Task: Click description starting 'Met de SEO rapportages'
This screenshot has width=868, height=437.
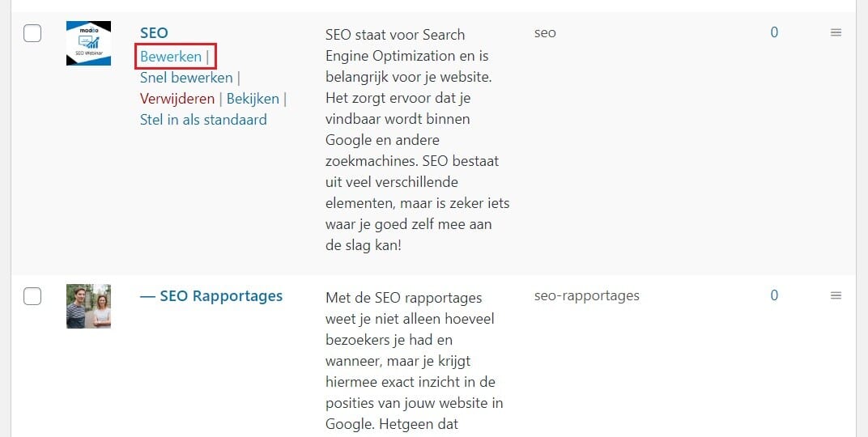Action: pos(414,361)
